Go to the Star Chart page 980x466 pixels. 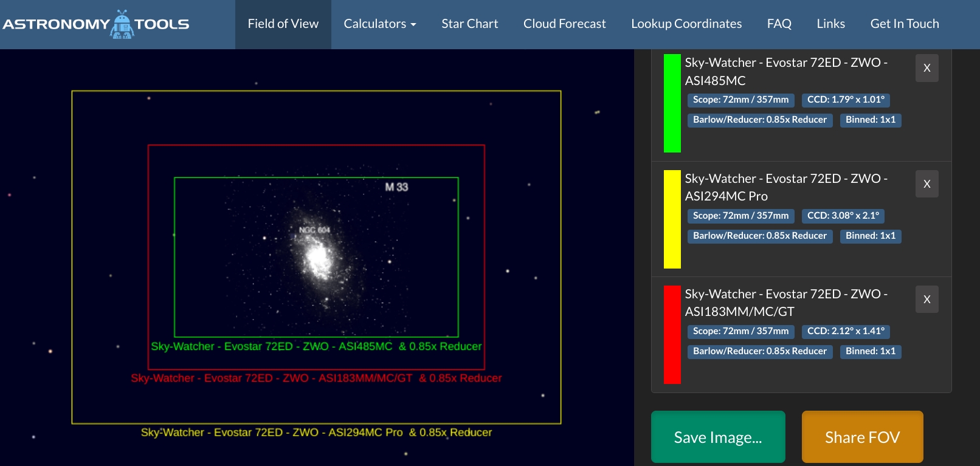pyautogui.click(x=469, y=24)
